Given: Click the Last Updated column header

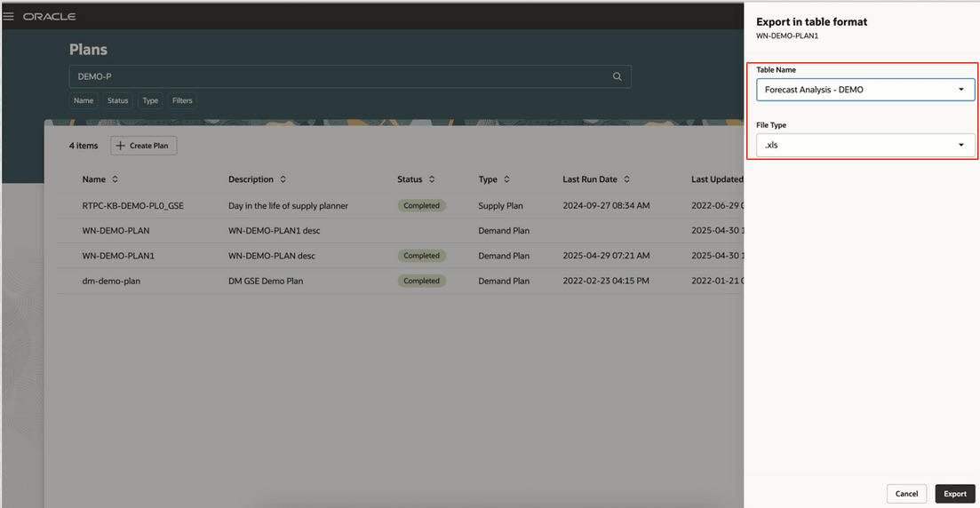Looking at the screenshot, I should 717,179.
